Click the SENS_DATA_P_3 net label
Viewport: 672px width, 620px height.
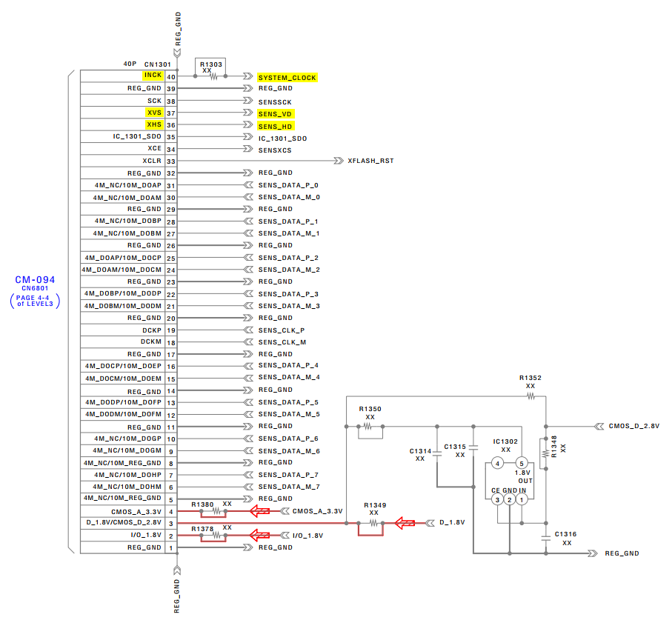tap(288, 294)
